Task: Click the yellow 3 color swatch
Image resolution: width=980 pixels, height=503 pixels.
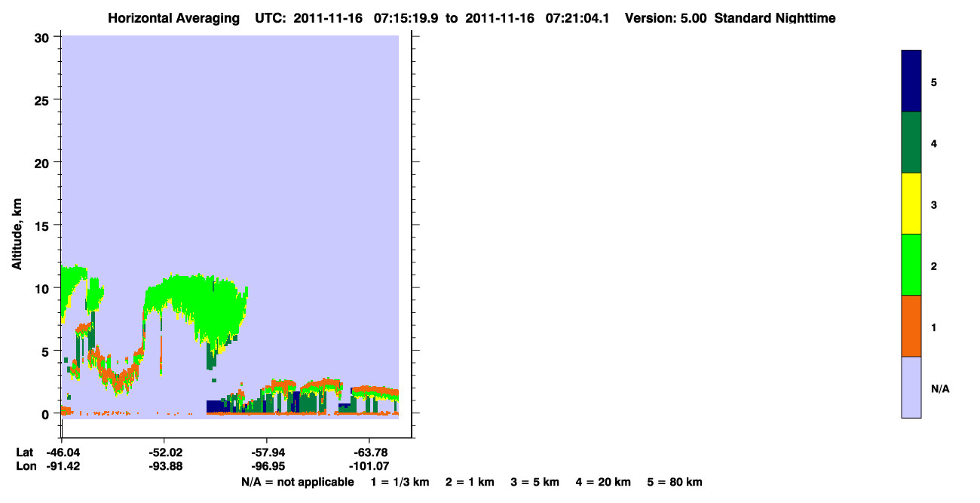Action: (x=911, y=204)
